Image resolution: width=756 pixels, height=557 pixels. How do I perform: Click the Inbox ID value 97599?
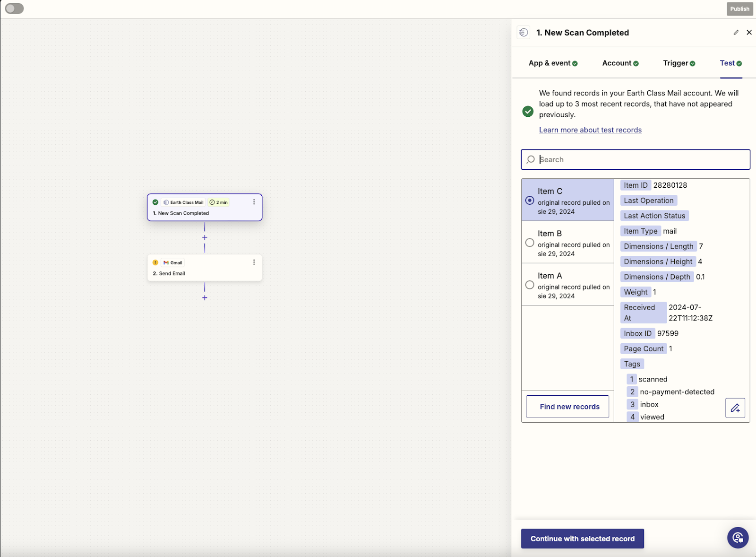(668, 333)
